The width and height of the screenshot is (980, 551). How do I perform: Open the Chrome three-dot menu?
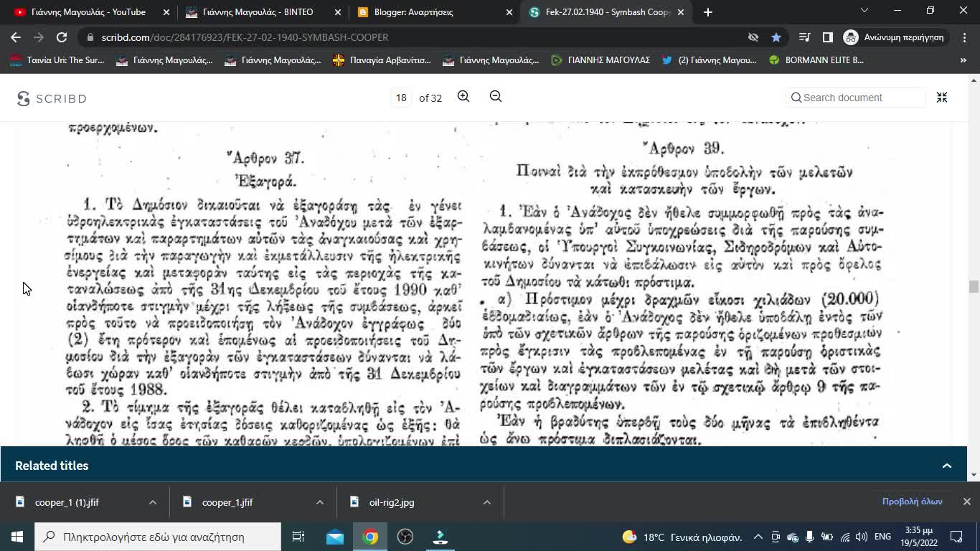click(x=963, y=37)
